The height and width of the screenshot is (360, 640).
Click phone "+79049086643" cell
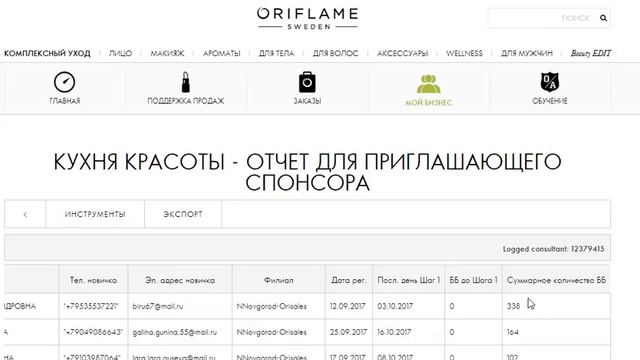[93, 332]
